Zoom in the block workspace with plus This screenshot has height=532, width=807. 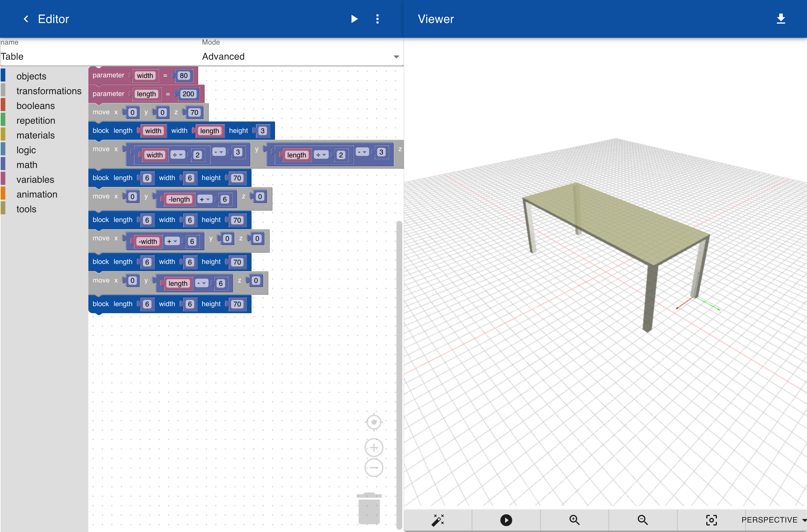[x=374, y=448]
